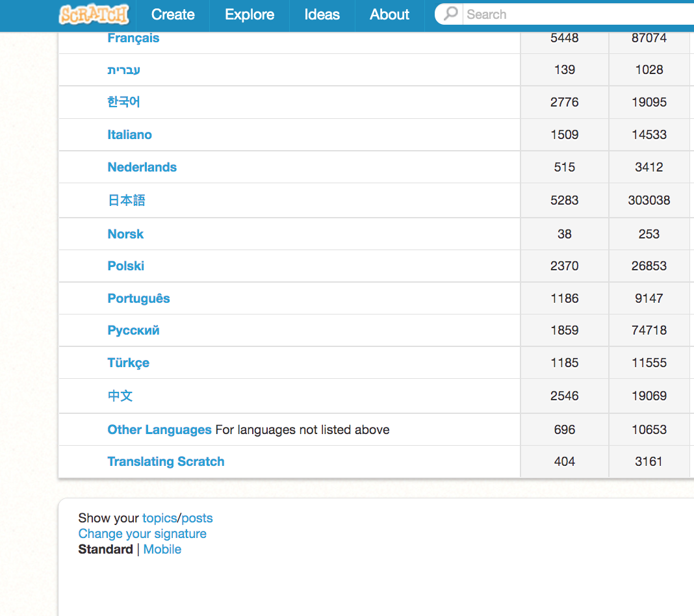Viewport: 694px width, 616px height.
Task: Show your topics link
Action: pyautogui.click(x=159, y=518)
